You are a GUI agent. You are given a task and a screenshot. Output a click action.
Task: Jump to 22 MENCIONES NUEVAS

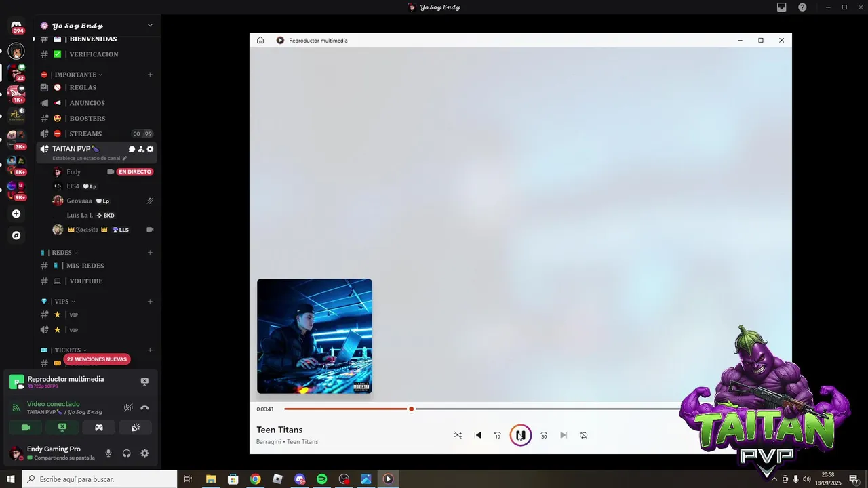(97, 359)
